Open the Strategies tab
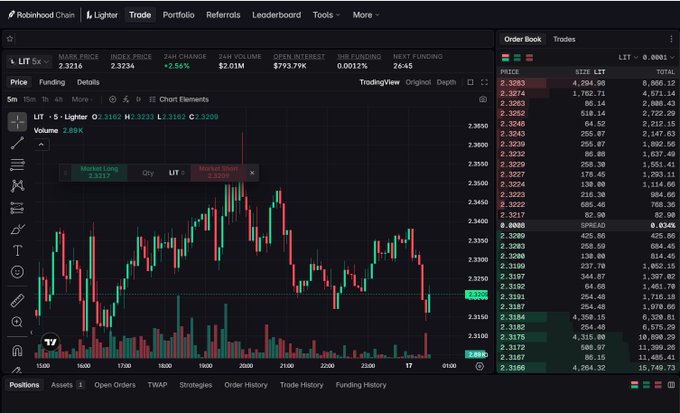The height and width of the screenshot is (413, 680). (x=196, y=385)
